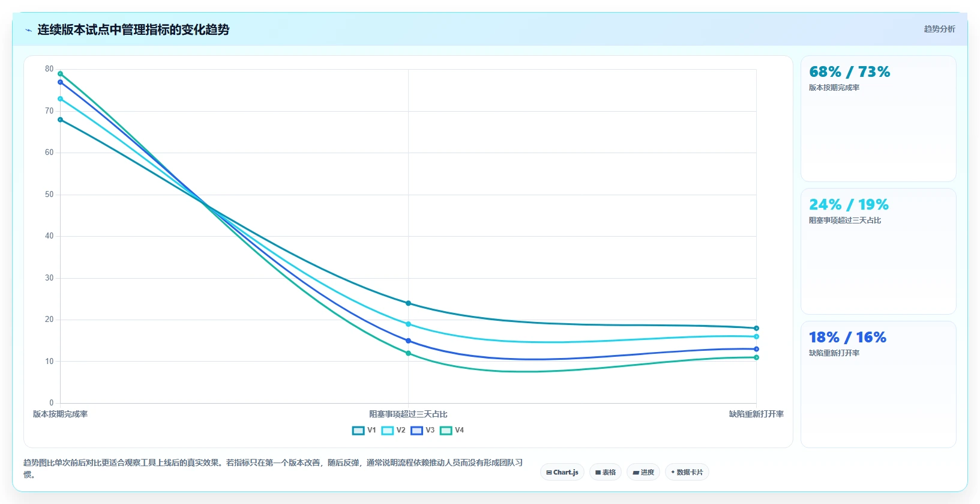Screen dimensions: 980x504
Task: Open the 18% / 16% 缺陷重新打开率 card
Action: click(878, 384)
